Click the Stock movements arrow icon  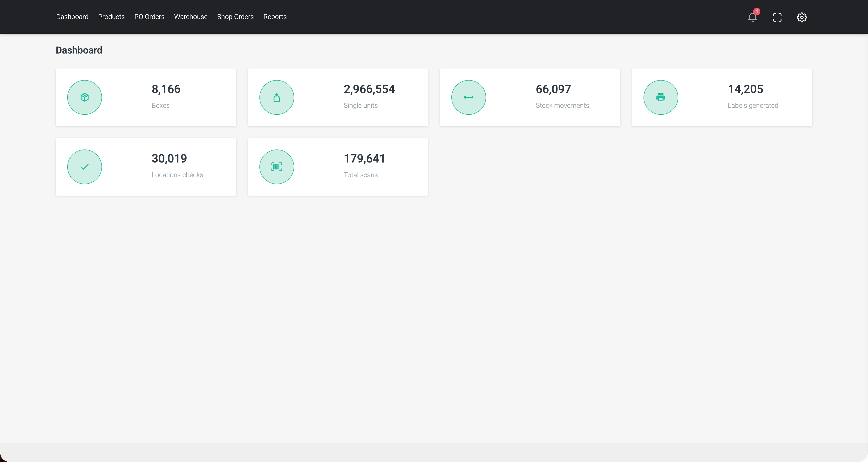469,97
